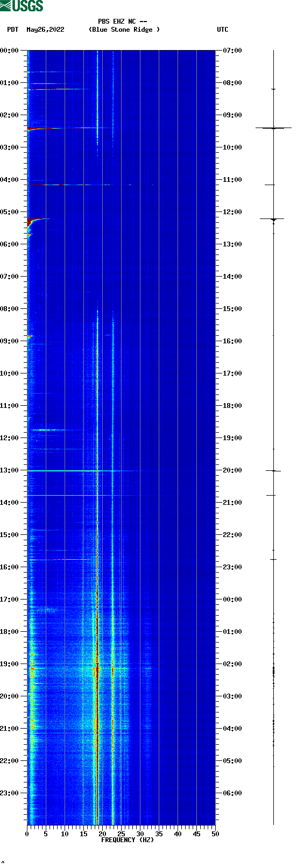Click frequency axis tick label '25'
The width and height of the screenshot is (297, 868).
121,834
